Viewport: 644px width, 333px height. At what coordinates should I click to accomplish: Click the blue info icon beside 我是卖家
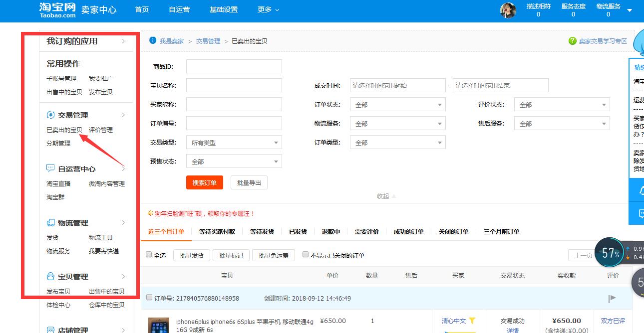tap(153, 40)
